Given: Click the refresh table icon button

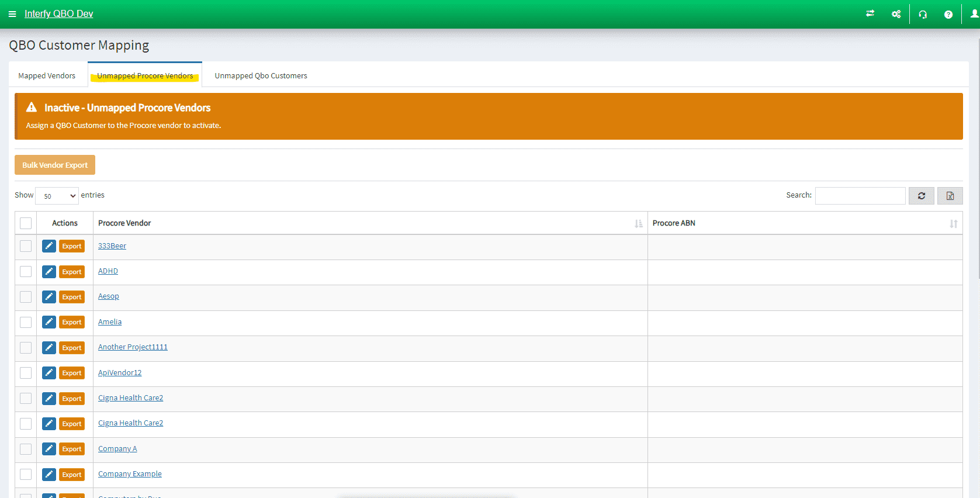Looking at the screenshot, I should [921, 196].
